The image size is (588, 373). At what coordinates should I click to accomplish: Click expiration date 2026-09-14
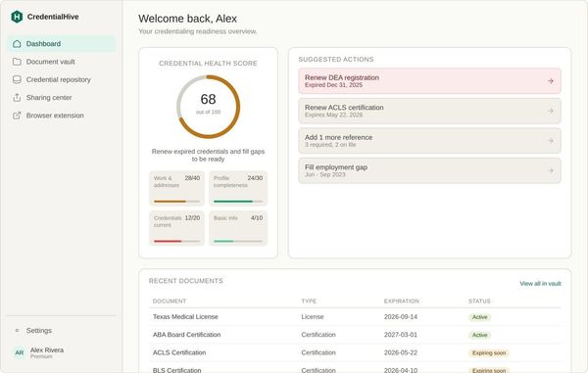click(401, 317)
